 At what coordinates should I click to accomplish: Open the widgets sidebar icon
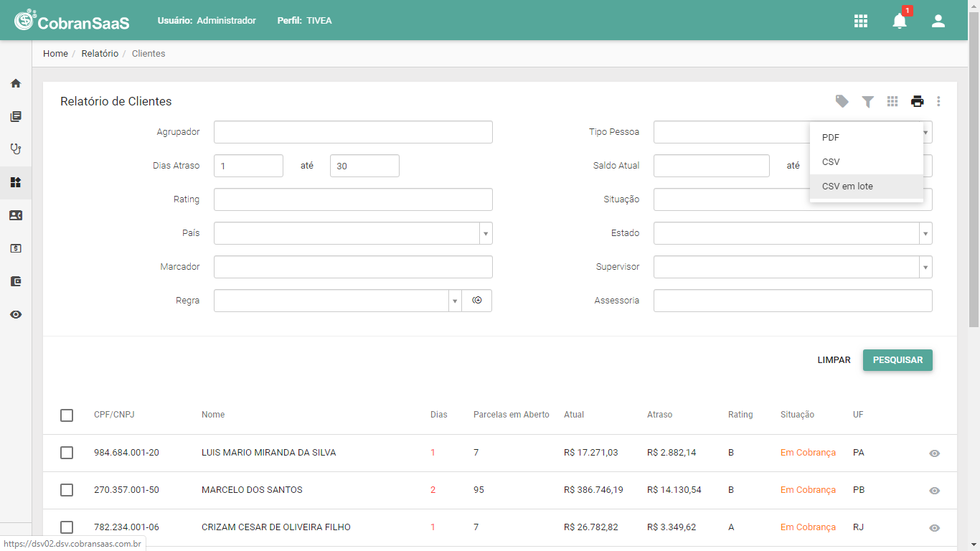pyautogui.click(x=16, y=182)
